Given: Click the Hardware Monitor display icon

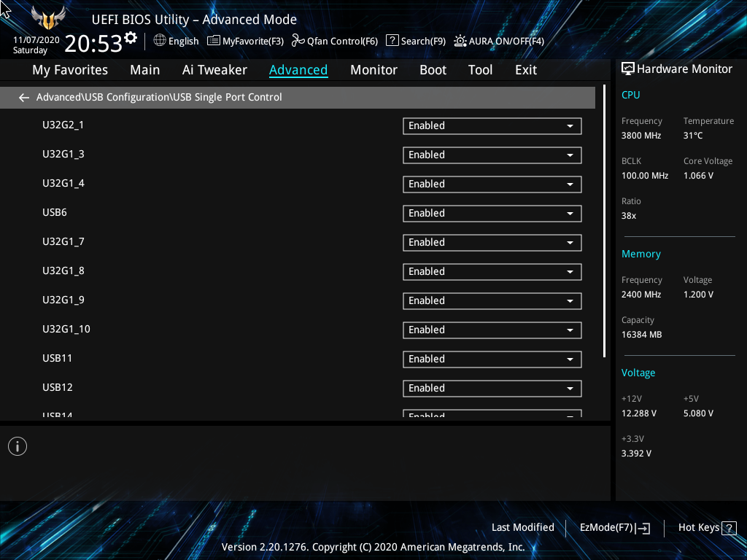Looking at the screenshot, I should 628,69.
